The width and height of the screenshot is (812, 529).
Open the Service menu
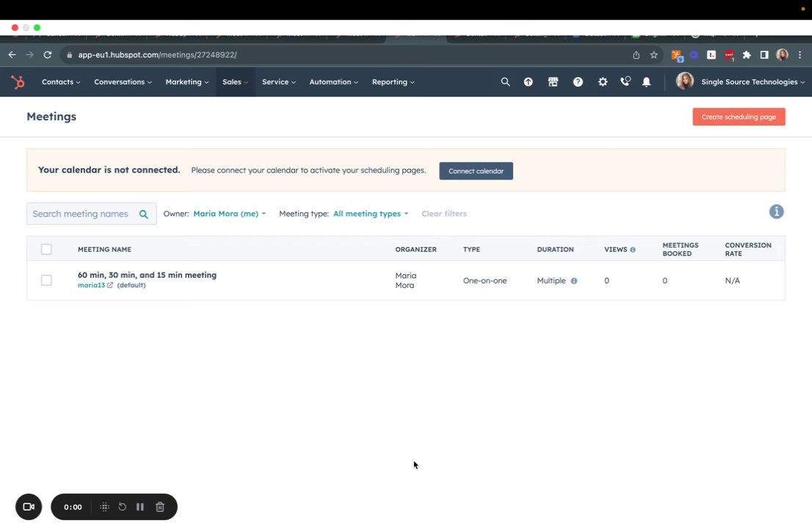[278, 82]
